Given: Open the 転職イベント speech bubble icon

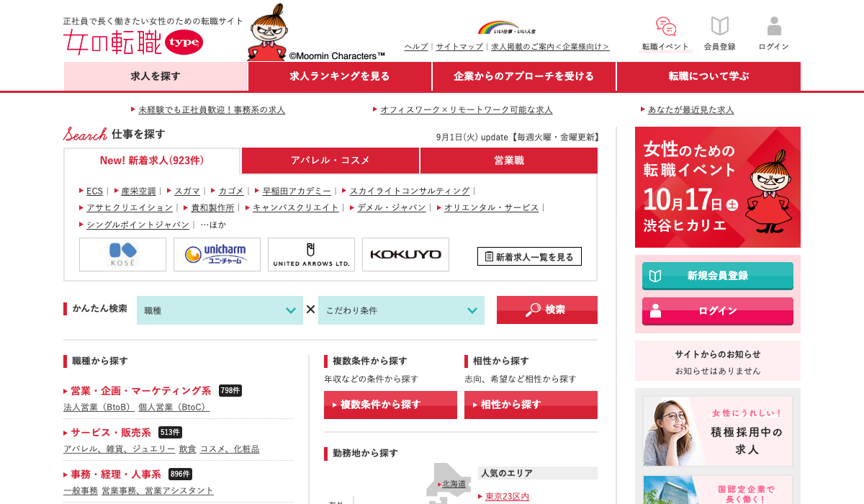Looking at the screenshot, I should point(666,27).
